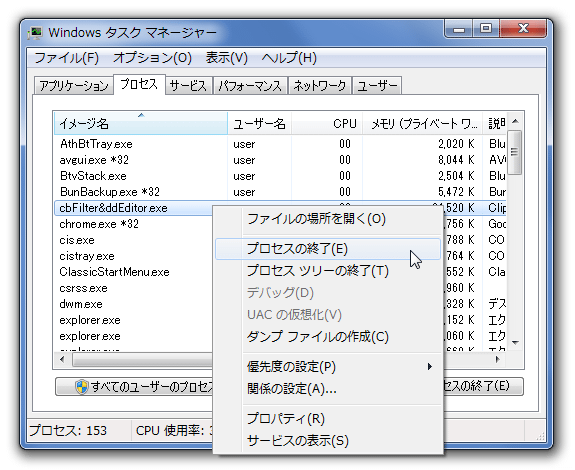The height and width of the screenshot is (470, 575).
Task: Maximize the Task Manager window
Action: point(486,29)
